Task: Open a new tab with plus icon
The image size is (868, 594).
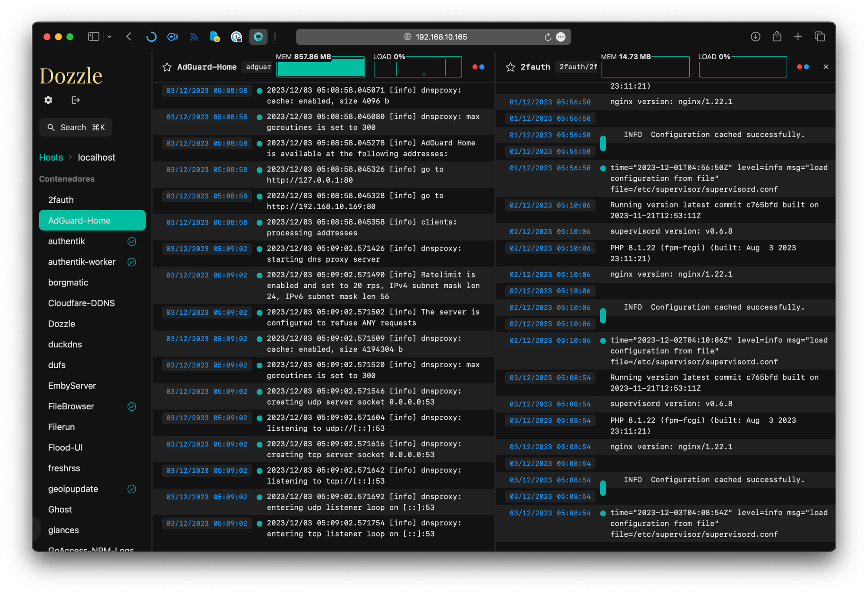Action: tap(798, 36)
